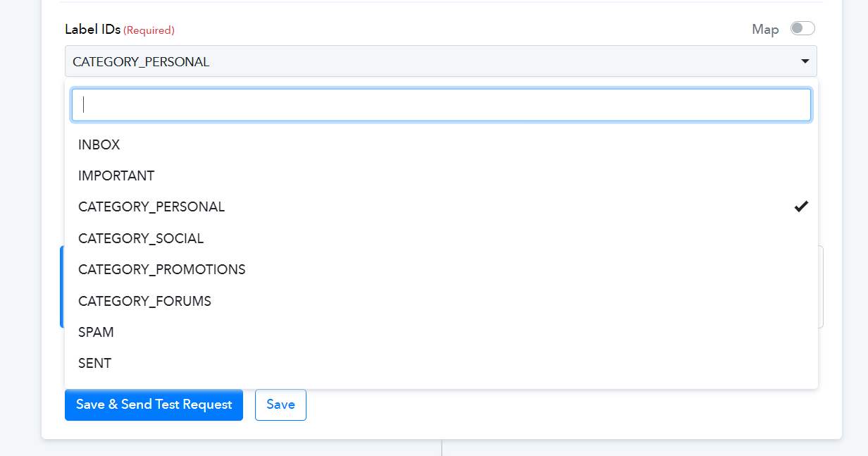The height and width of the screenshot is (456, 868).
Task: Click the Map label text
Action: [x=765, y=29]
